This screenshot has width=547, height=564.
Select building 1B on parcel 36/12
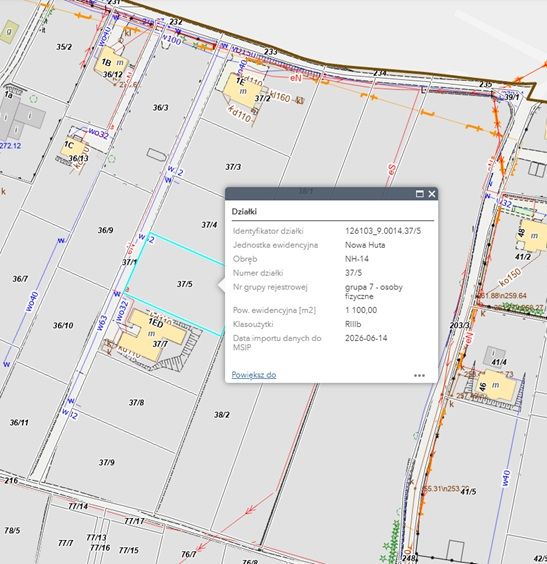[x=111, y=65]
